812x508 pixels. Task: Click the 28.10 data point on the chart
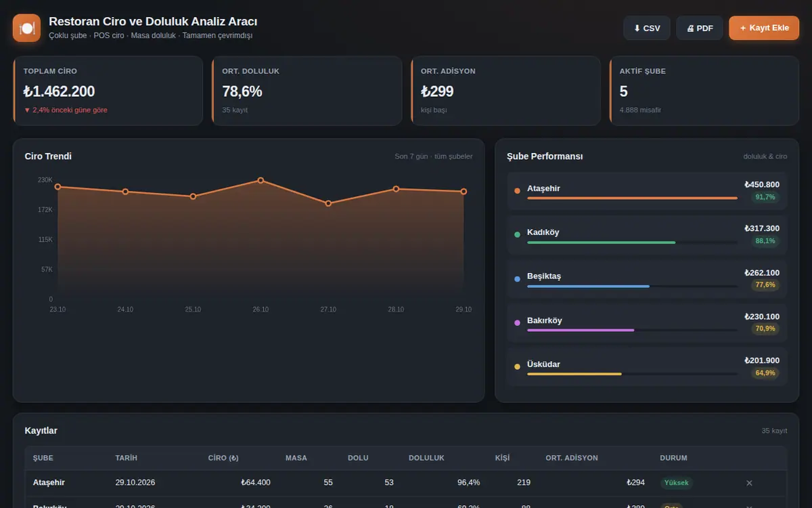(396, 189)
